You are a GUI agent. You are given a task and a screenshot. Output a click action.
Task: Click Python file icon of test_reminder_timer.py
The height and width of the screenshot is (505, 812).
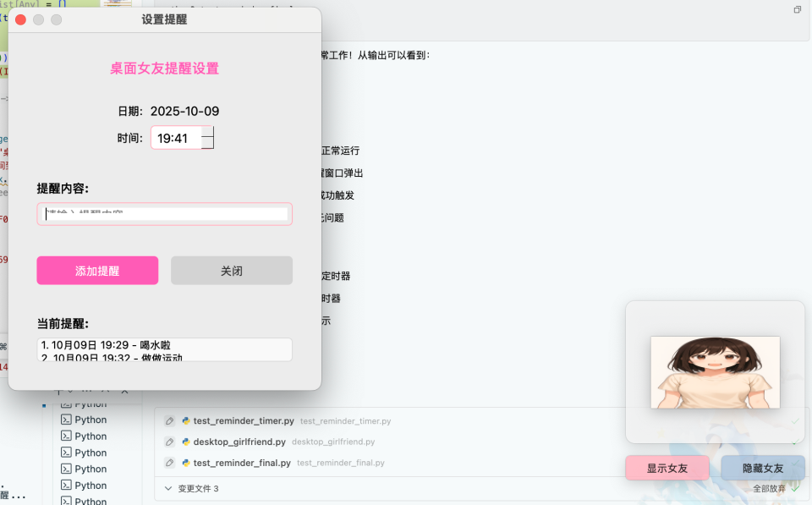click(x=186, y=421)
